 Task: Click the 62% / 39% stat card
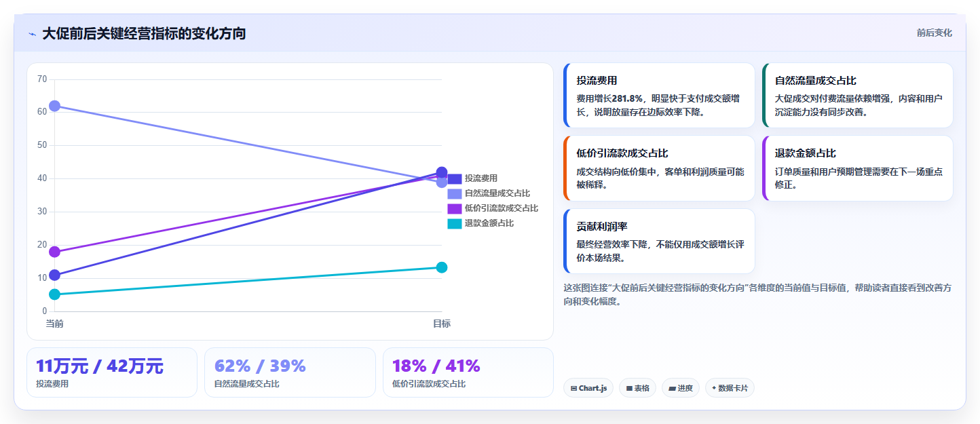tap(290, 372)
